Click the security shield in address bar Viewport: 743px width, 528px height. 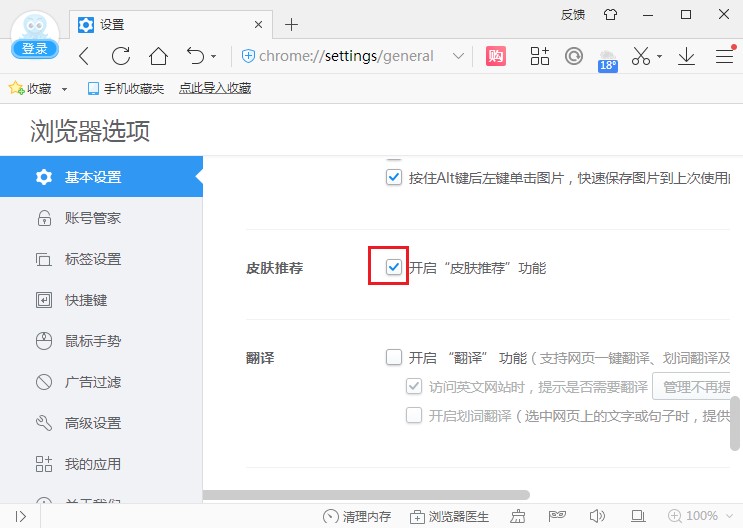(248, 56)
